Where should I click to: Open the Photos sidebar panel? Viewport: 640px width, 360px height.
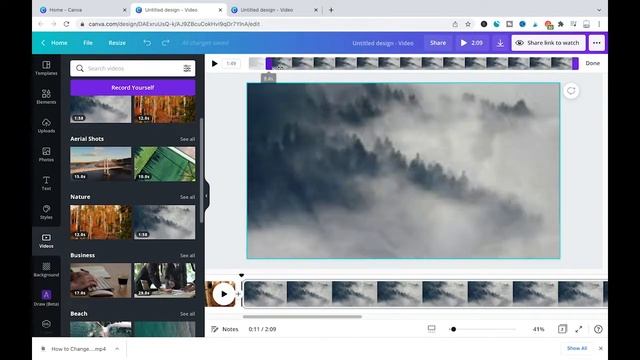[46, 155]
